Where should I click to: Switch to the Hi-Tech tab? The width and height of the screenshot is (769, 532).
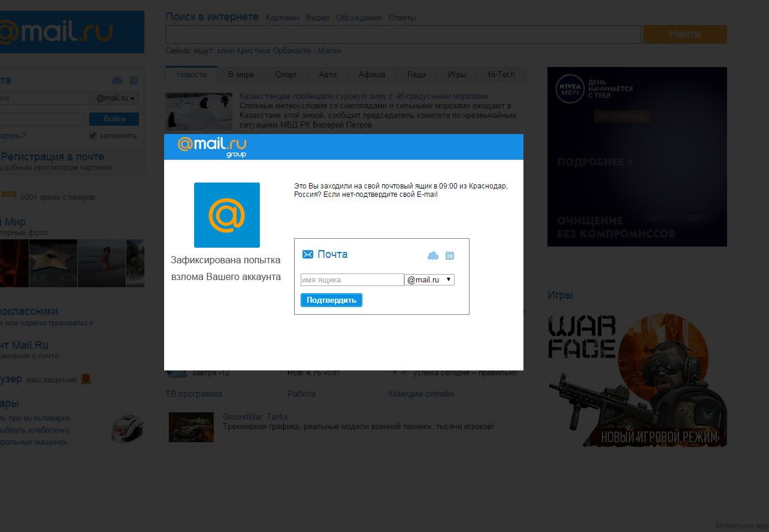501,74
